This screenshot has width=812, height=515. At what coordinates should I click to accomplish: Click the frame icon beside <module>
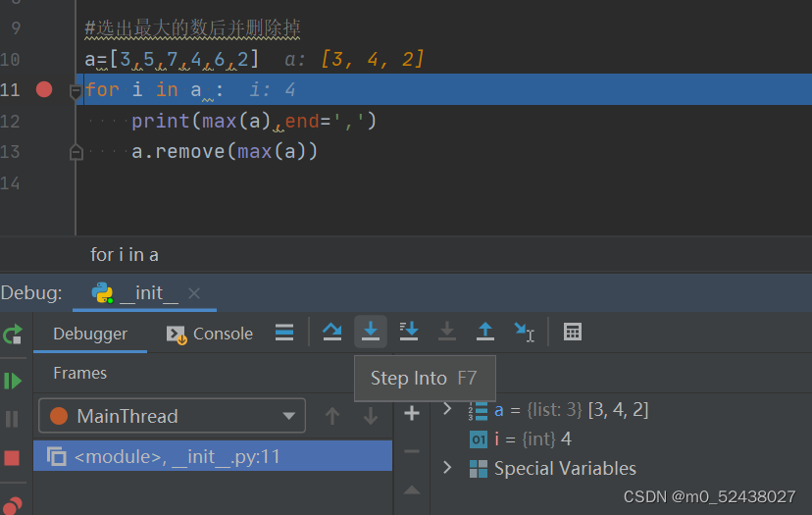(x=57, y=456)
